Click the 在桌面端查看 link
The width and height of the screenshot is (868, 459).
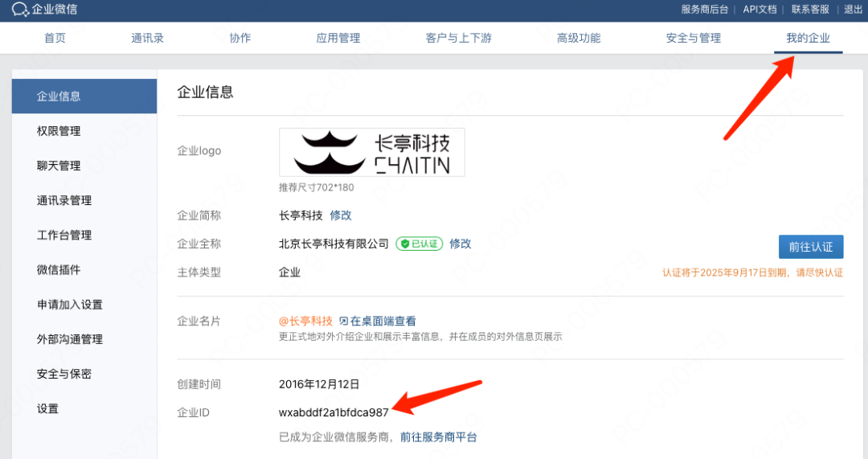[x=383, y=321]
